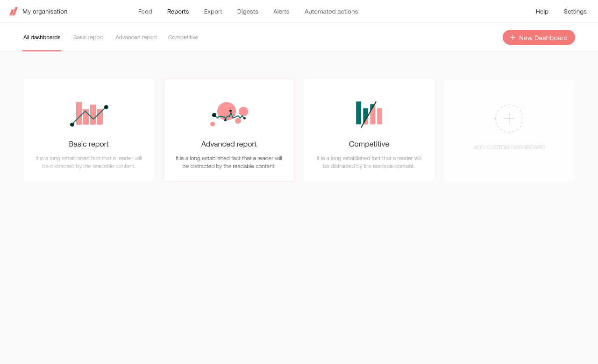Click the Competitive card description text
The height and width of the screenshot is (364, 598).
click(369, 162)
